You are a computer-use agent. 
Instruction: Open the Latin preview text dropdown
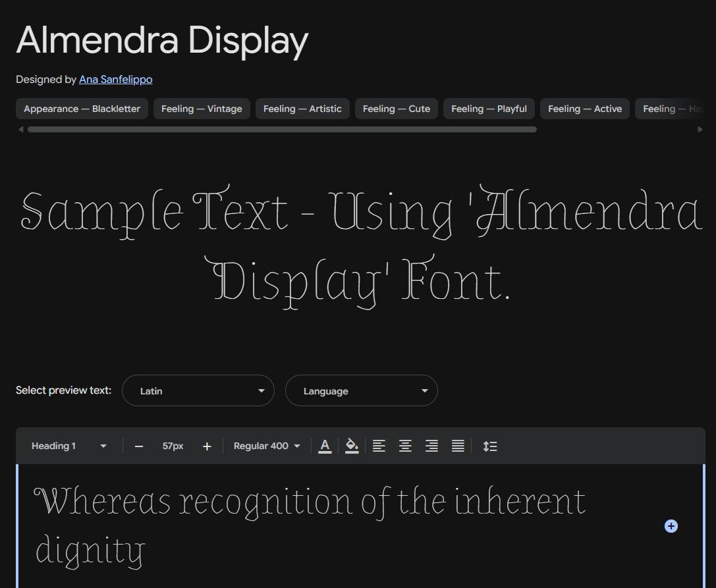198,390
